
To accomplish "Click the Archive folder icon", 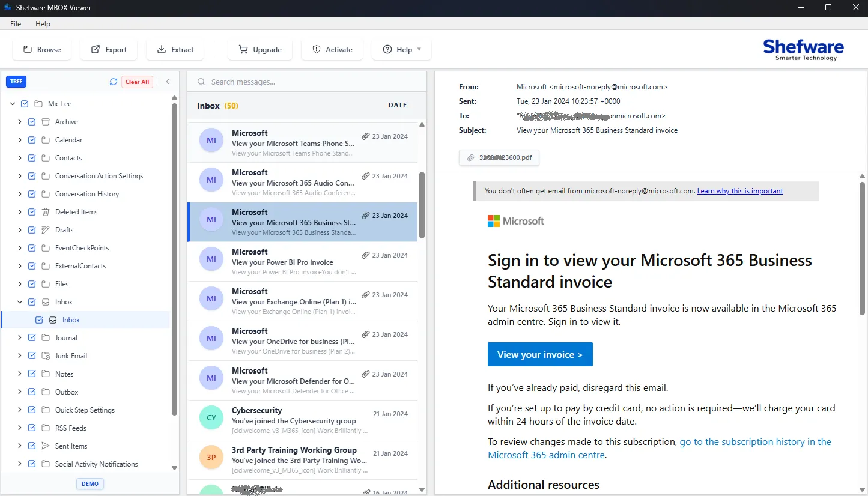I will (46, 122).
